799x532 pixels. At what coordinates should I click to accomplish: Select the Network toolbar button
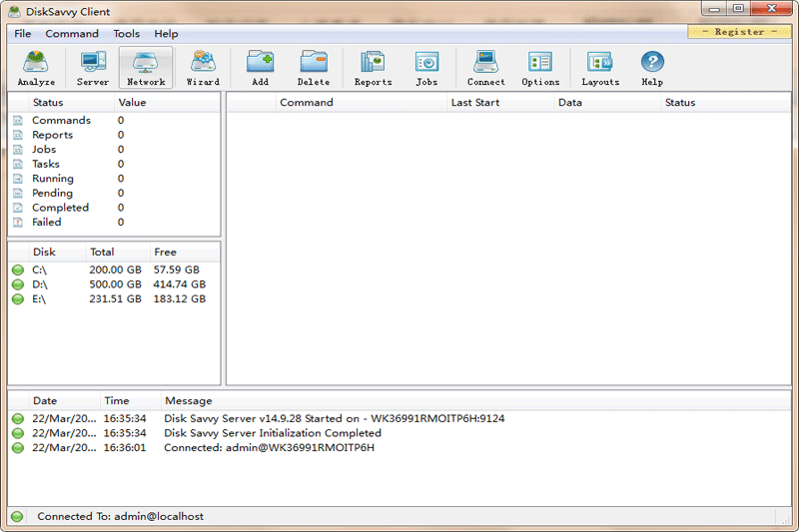pyautogui.click(x=146, y=68)
